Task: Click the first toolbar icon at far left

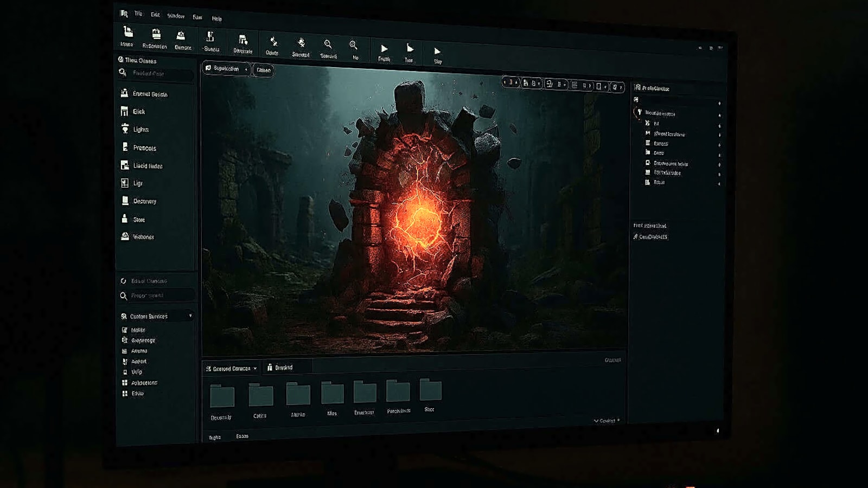Action: tap(127, 36)
